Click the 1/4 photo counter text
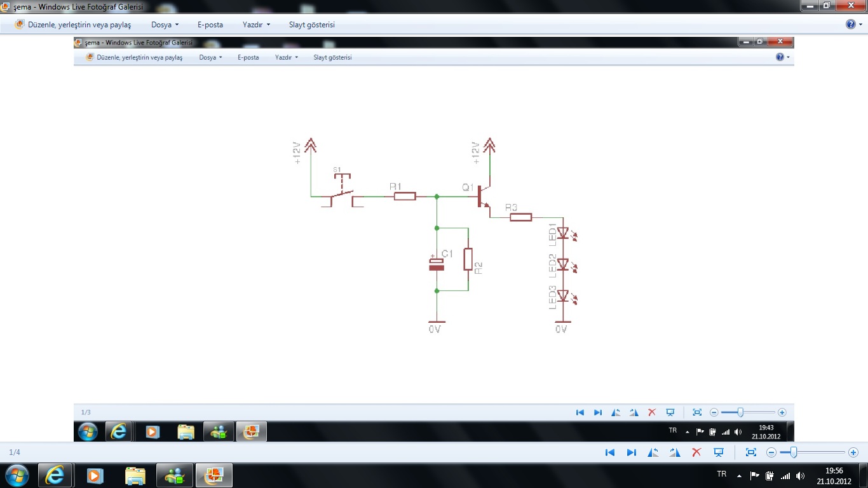 tap(15, 452)
